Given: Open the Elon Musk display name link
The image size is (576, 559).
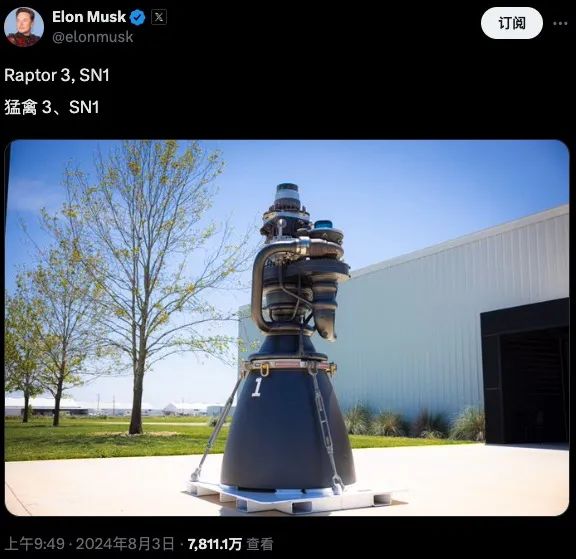Looking at the screenshot, I should pos(89,17).
